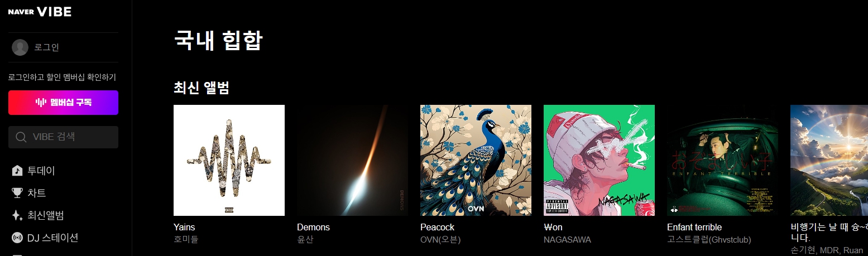Click the waveform icon on 멤버십 구독
The image size is (868, 256).
41,103
